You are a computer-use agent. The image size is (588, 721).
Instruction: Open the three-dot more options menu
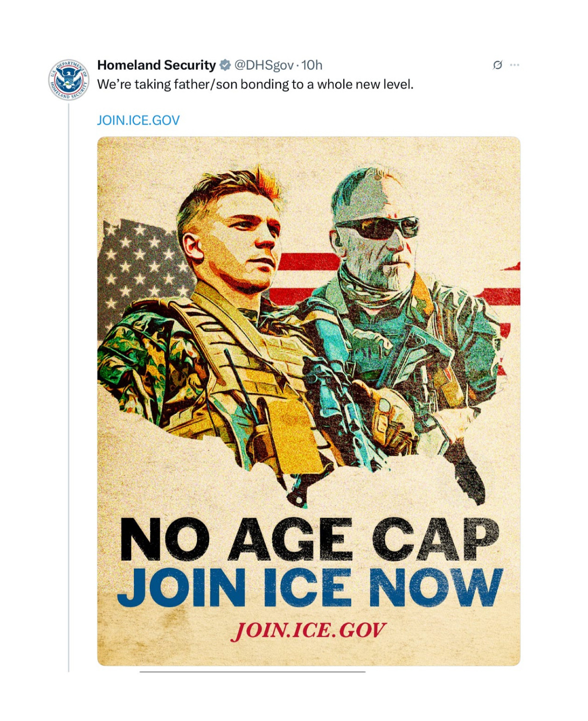click(515, 65)
